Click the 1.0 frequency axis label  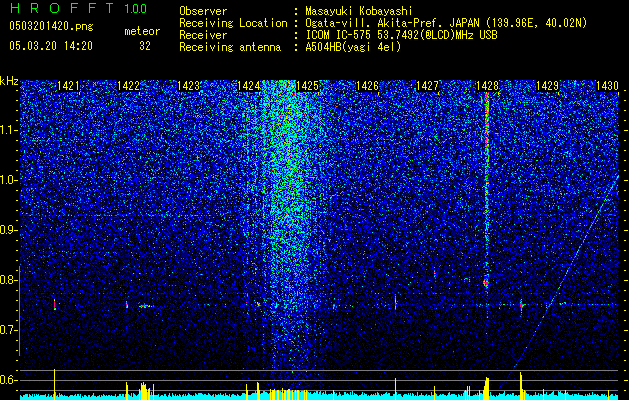8,181
